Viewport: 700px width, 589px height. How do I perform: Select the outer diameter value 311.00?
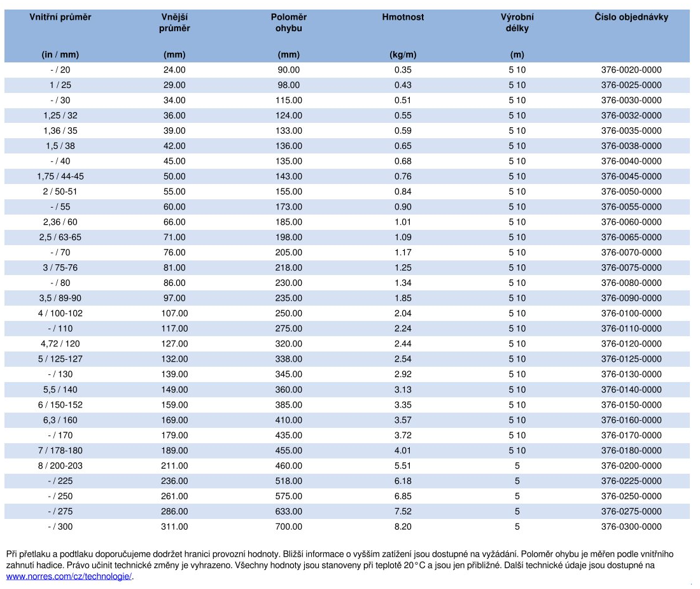pyautogui.click(x=174, y=527)
